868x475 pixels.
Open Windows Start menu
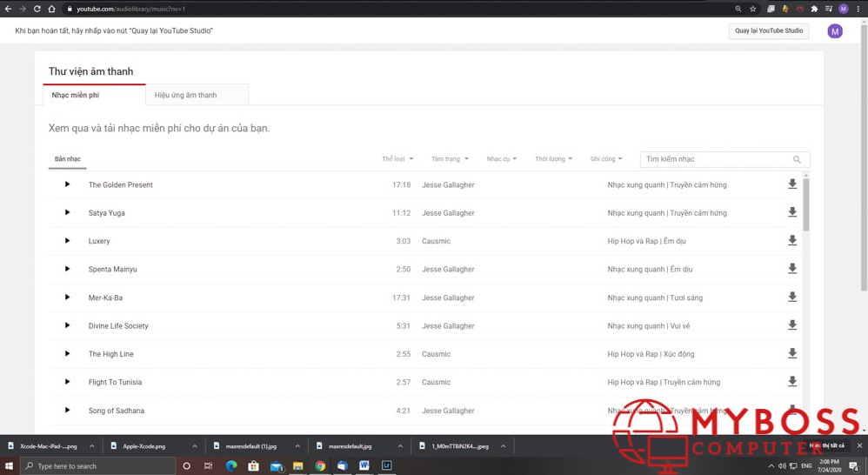[x=10, y=466]
